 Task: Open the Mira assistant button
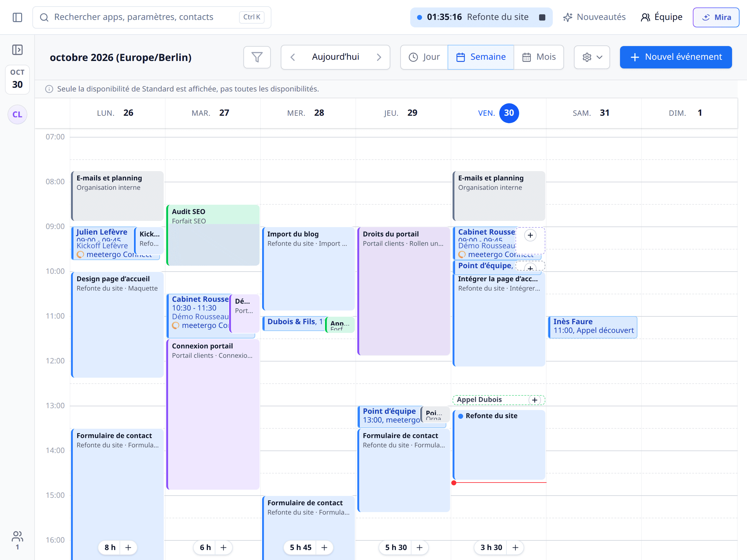click(716, 17)
